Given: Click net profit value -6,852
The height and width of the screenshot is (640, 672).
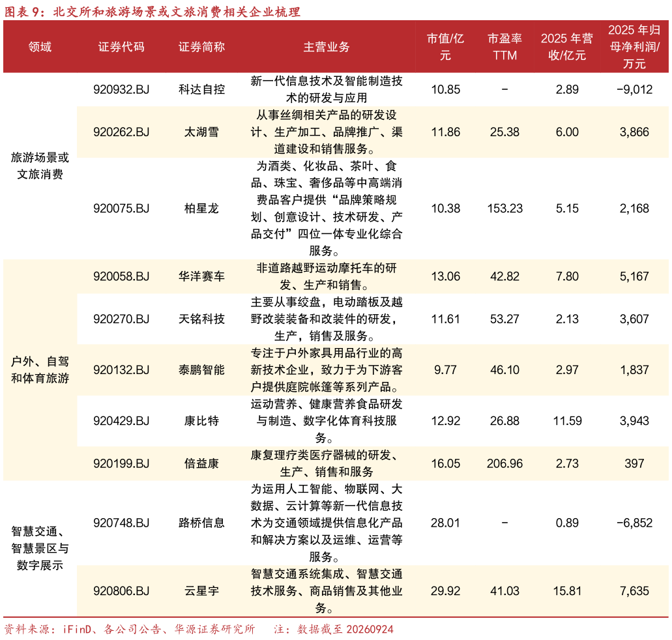Looking at the screenshot, I should tap(634, 523).
